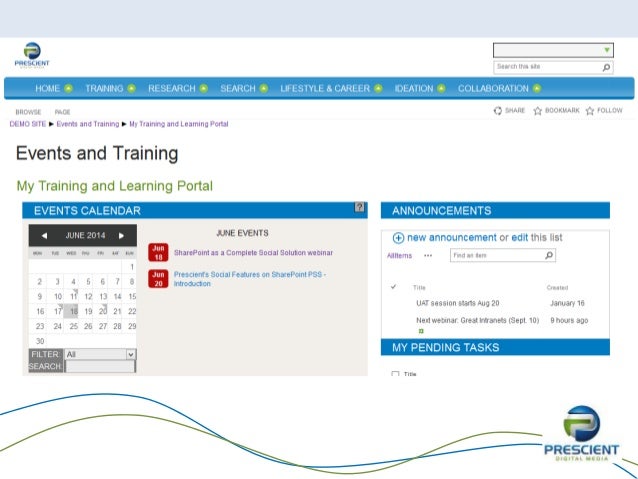Click the Events Calendar help icon
Image resolution: width=638 pixels, height=479 pixels.
(x=359, y=207)
